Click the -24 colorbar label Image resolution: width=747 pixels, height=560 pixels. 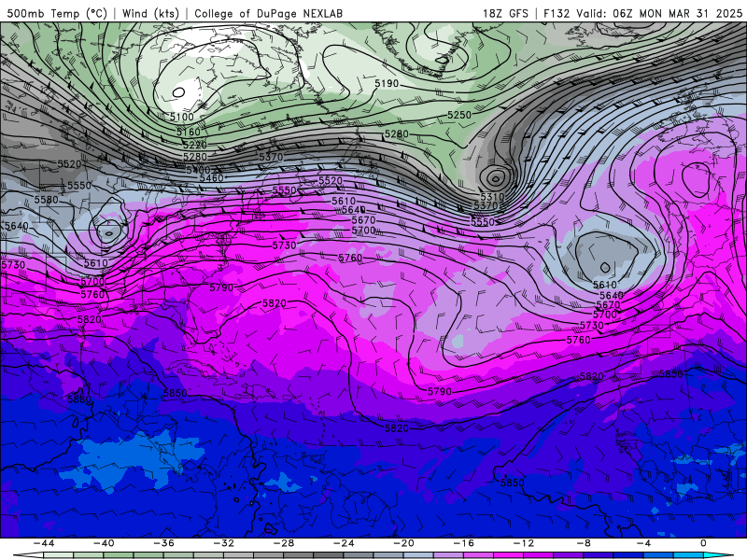click(x=344, y=543)
